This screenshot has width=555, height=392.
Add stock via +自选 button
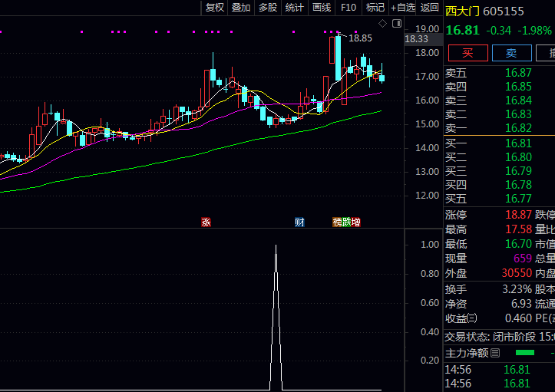[x=402, y=8]
